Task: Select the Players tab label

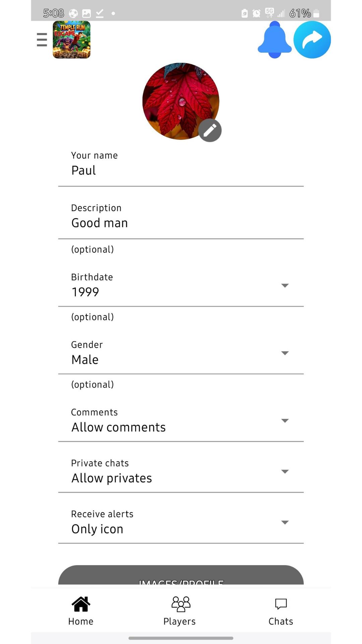Action: 180,622
